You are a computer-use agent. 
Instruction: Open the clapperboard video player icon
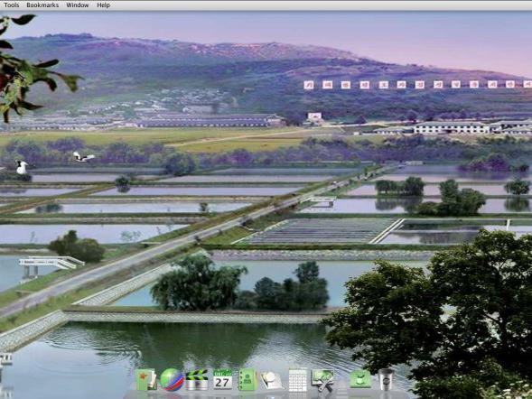tap(197, 380)
